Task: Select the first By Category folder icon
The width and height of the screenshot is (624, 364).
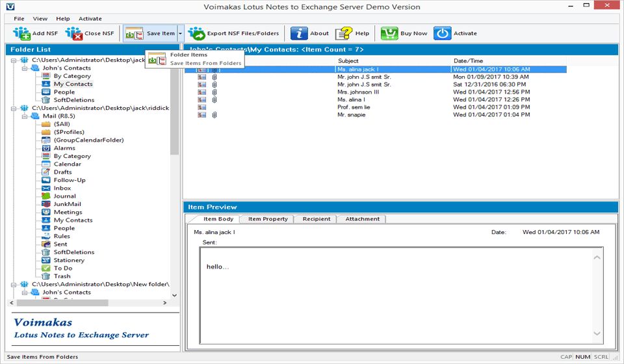Action: (x=46, y=76)
